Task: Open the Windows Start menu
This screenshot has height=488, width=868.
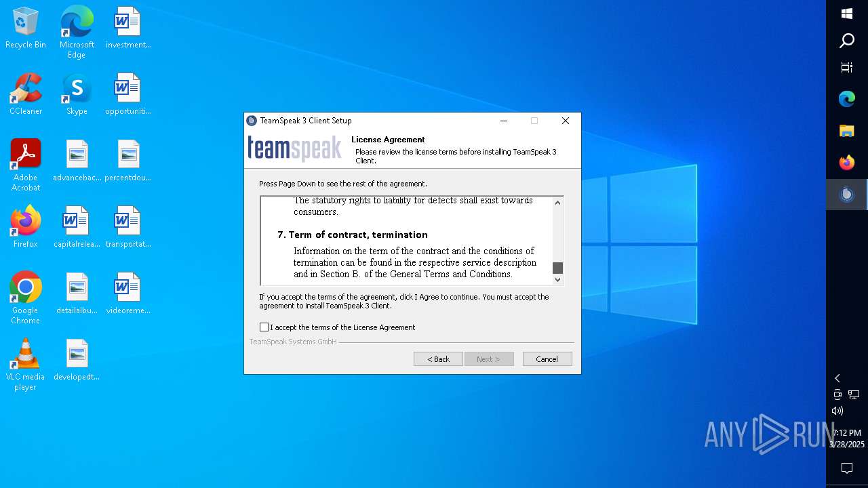Action: coord(847,14)
